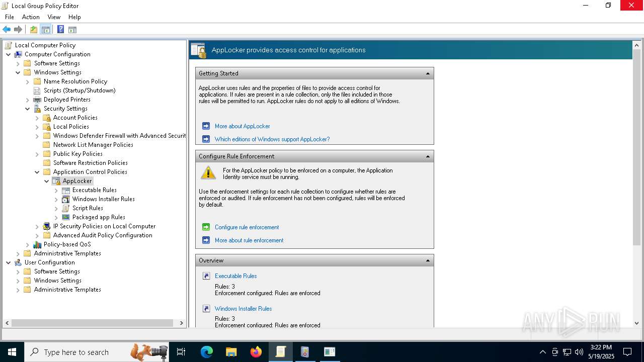Collapse the Application Control Policies node

pyautogui.click(x=37, y=172)
